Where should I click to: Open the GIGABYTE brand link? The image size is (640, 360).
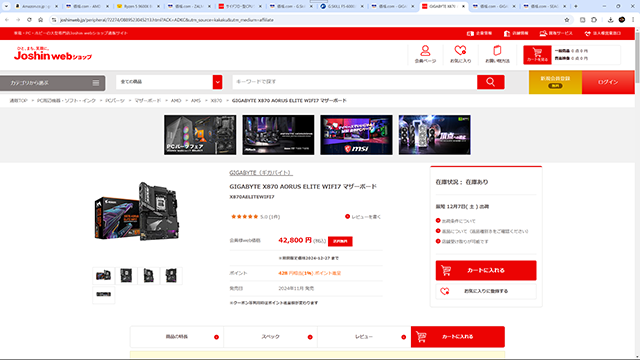(261, 173)
